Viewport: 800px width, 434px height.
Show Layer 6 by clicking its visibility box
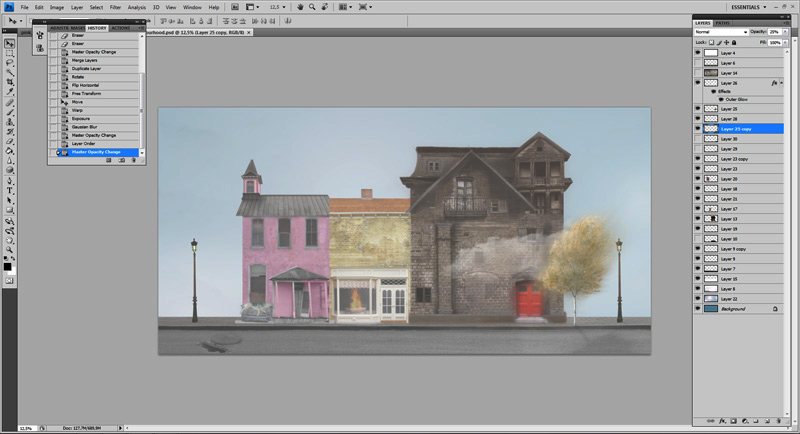(698, 63)
